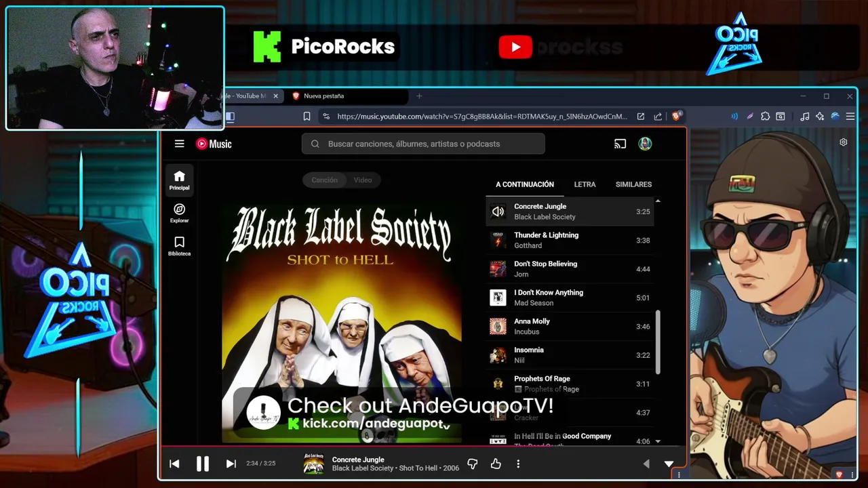Open a new browser tab
The height and width of the screenshot is (488, 868).
click(x=419, y=96)
